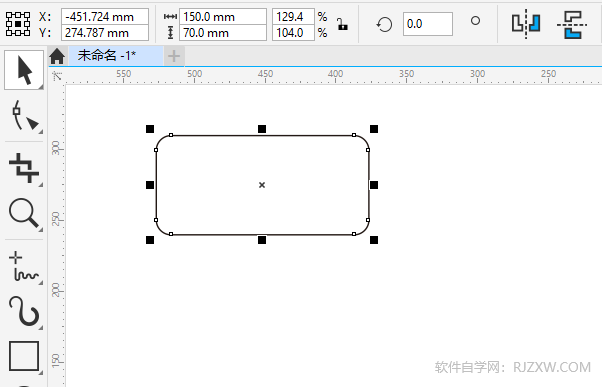Mirror the object horizontally
This screenshot has height=387, width=602.
tap(526, 24)
